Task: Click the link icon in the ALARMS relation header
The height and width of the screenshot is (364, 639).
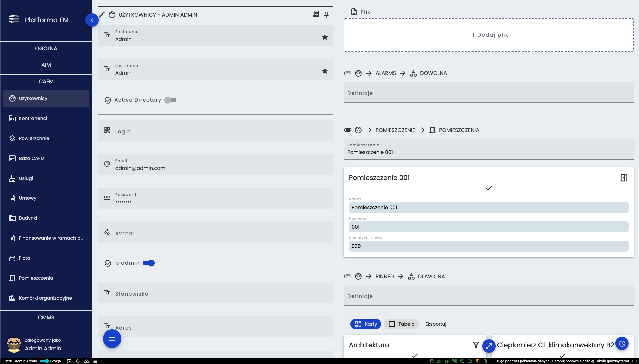Action: [x=348, y=73]
